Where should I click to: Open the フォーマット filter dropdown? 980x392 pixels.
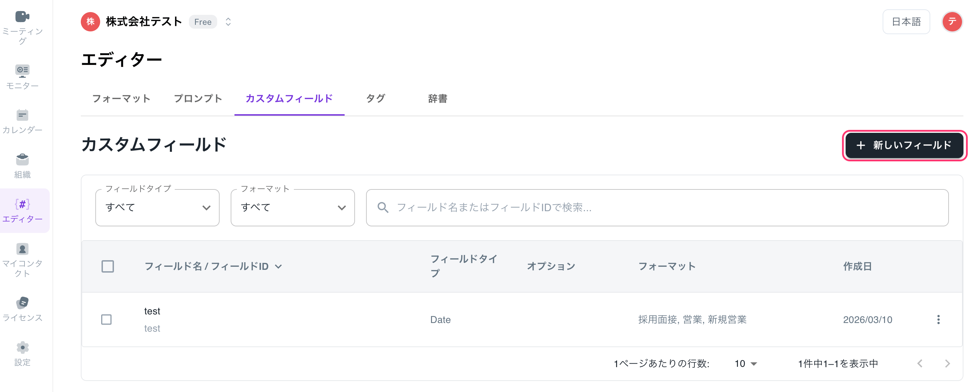[x=292, y=208]
